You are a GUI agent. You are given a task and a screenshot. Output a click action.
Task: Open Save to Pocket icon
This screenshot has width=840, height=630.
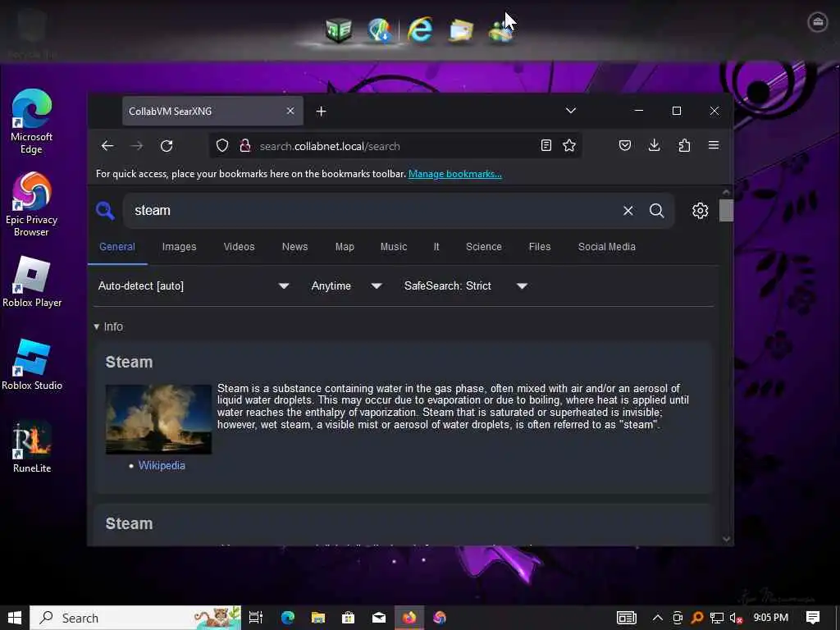point(624,145)
